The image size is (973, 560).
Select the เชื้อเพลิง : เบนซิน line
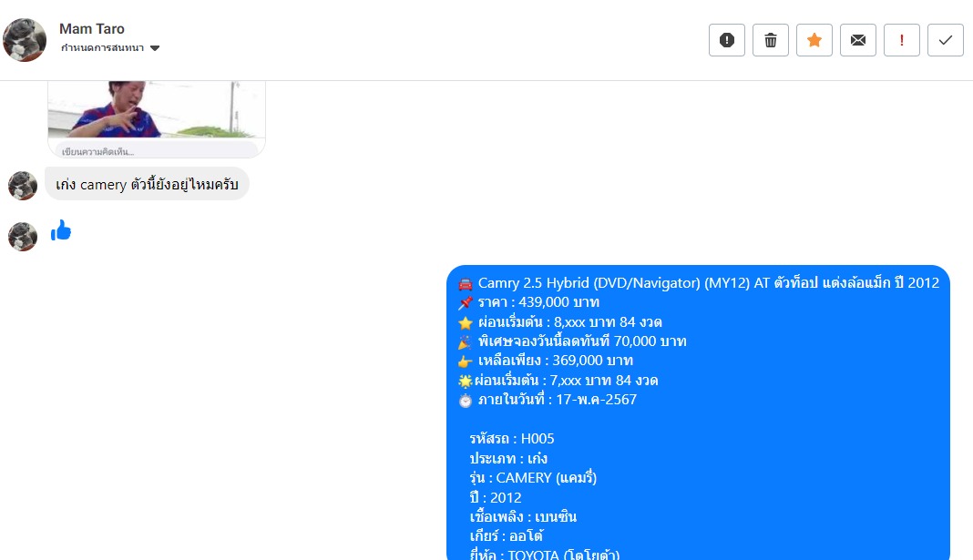523,516
